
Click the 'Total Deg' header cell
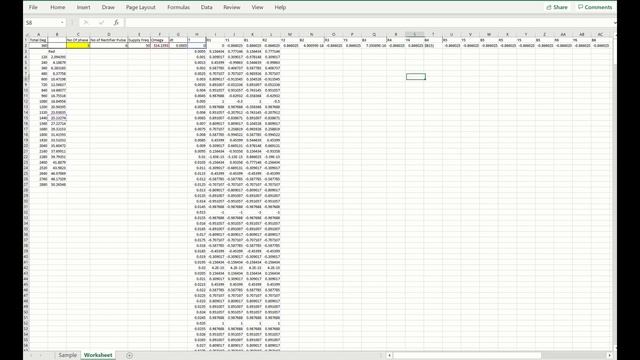tap(38, 40)
